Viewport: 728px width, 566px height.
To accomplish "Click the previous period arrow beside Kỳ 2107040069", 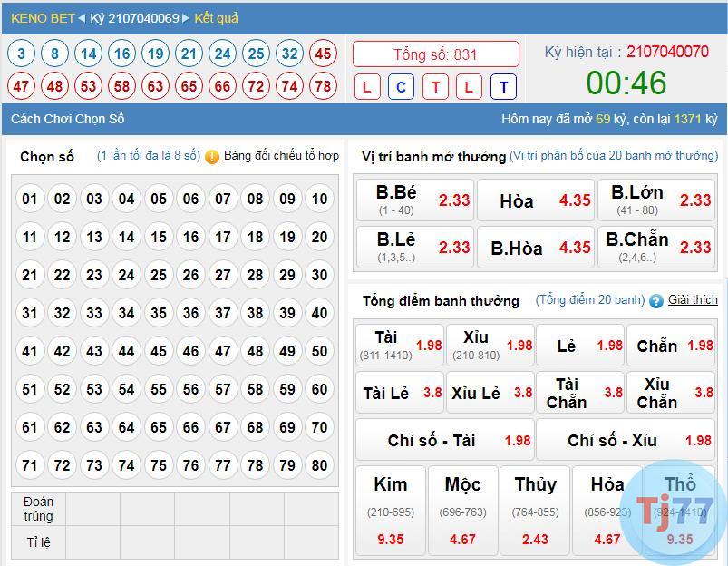I will [x=82, y=18].
